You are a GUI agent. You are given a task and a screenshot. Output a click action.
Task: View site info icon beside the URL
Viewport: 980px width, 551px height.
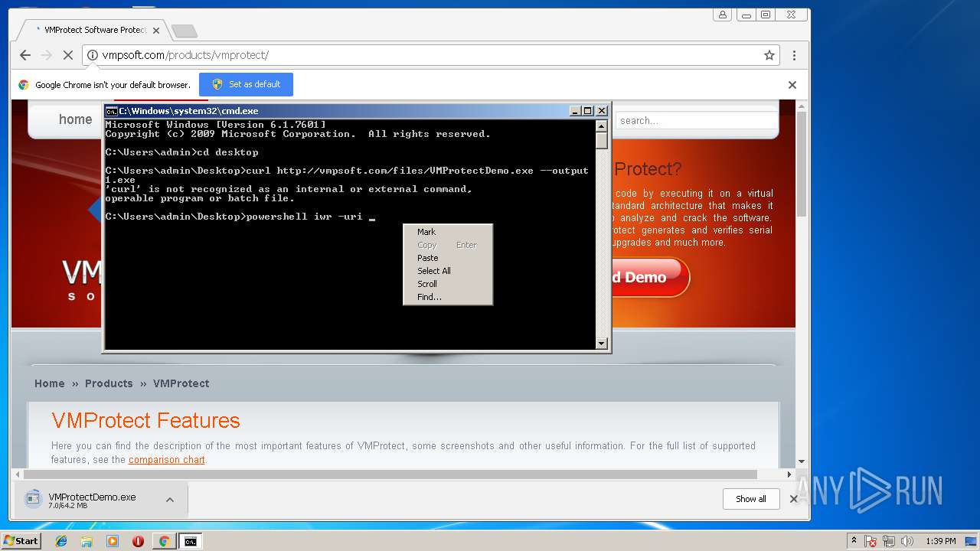click(93, 55)
